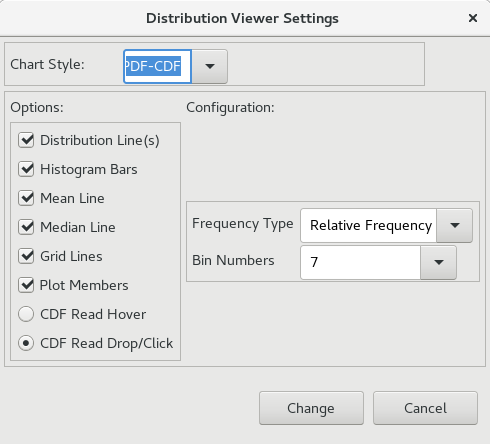Click the Bin Numbers field showing 7
This screenshot has width=490, height=444.
[x=360, y=263]
